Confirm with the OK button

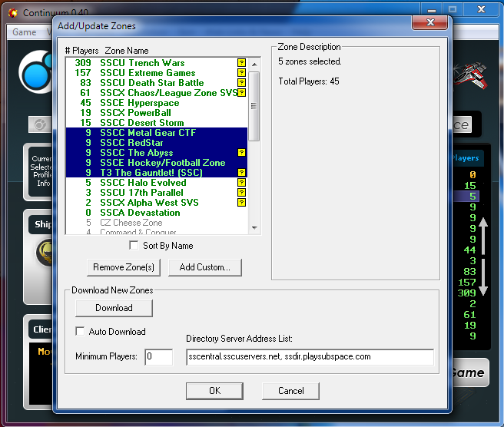click(214, 391)
